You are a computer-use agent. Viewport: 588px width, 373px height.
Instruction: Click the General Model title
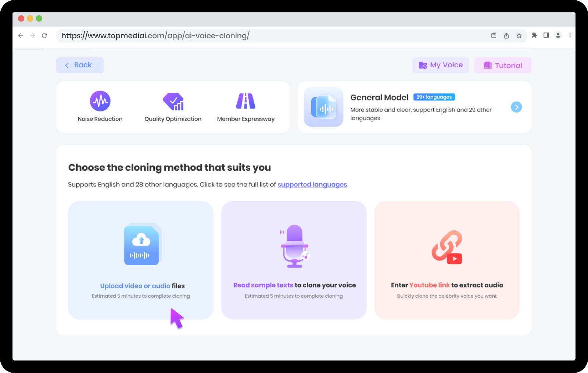click(x=379, y=97)
